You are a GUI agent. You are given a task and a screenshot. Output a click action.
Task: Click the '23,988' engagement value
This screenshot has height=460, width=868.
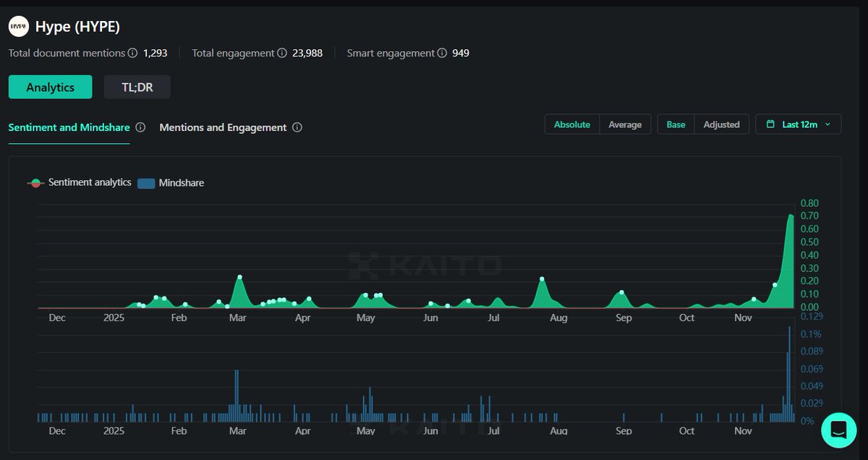(x=307, y=53)
